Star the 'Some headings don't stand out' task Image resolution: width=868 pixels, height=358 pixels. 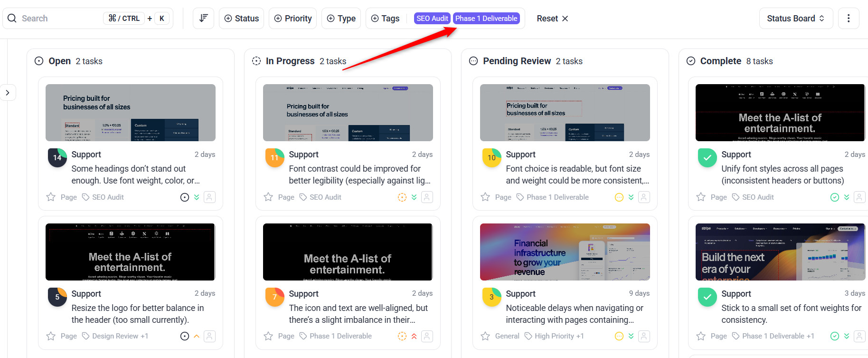click(51, 197)
